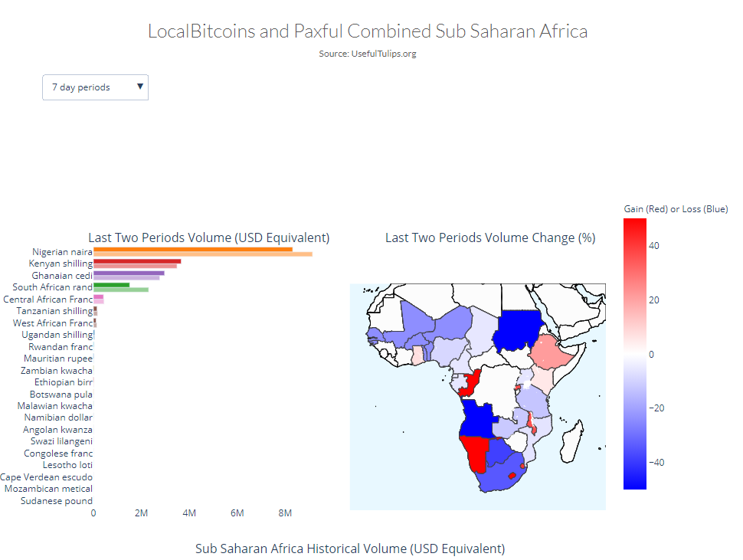743x560 pixels.
Task: Click the Botswana pula label
Action: tap(61, 395)
